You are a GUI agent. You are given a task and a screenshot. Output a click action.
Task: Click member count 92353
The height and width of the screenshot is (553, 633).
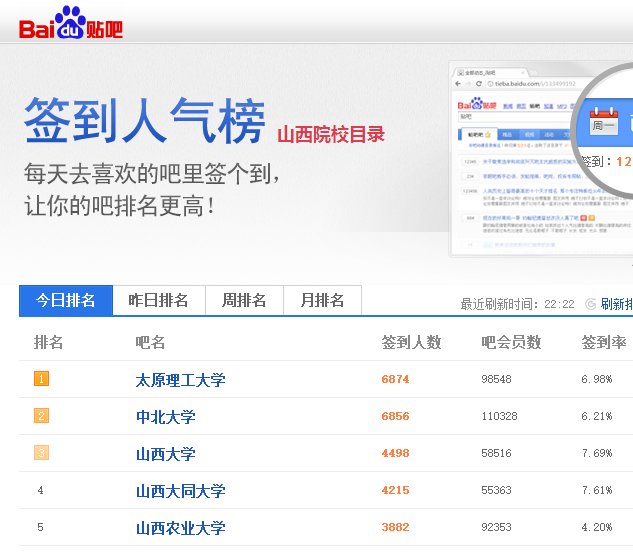pos(496,527)
